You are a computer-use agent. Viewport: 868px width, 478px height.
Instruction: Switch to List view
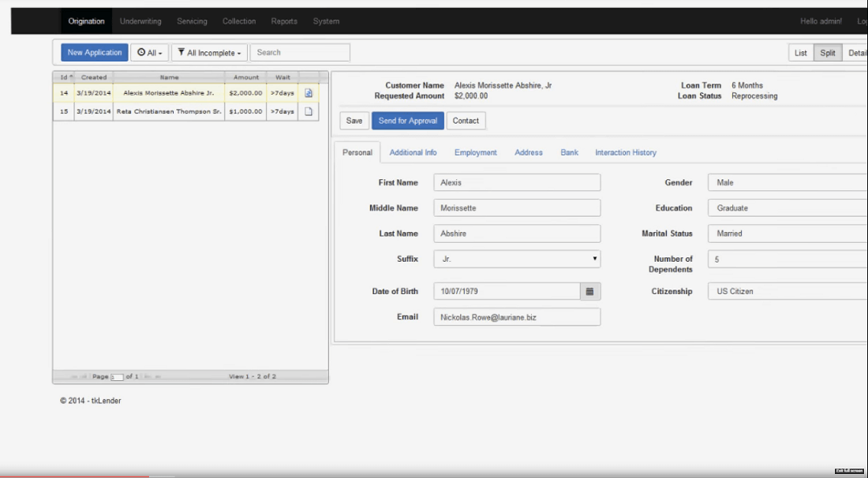click(800, 53)
